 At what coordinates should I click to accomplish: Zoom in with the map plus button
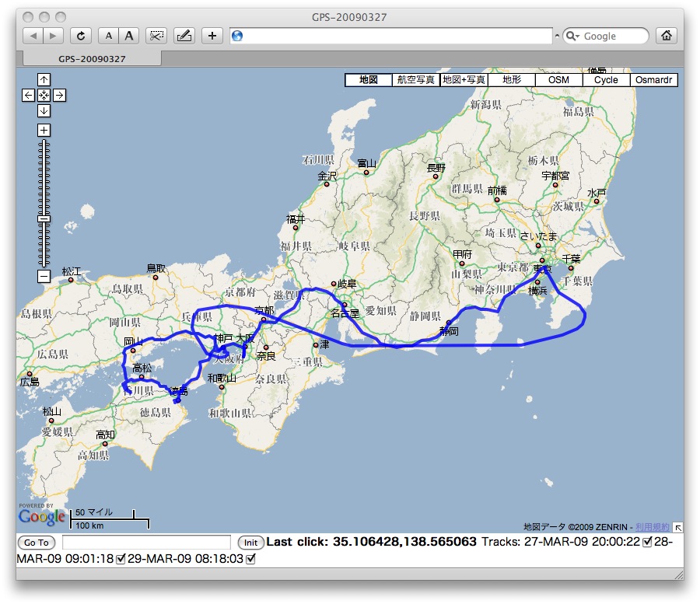[44, 131]
